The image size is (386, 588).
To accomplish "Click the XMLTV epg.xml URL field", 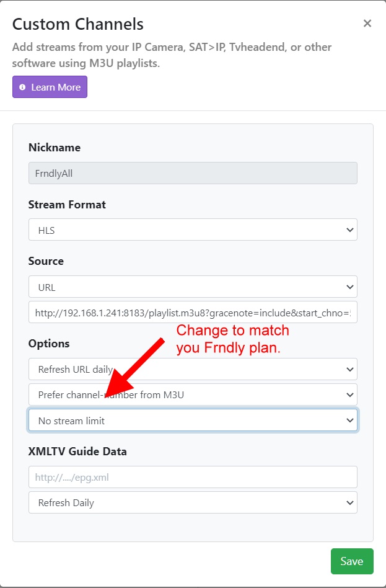I will 193,477.
